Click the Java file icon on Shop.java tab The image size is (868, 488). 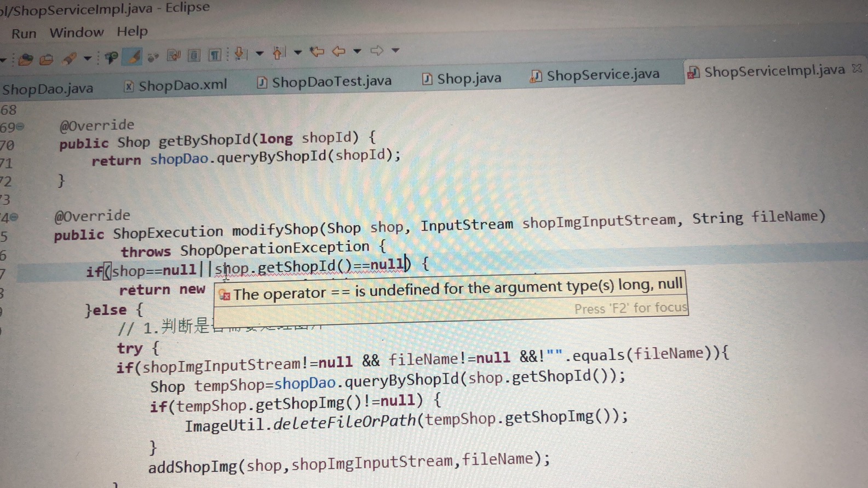pos(427,79)
